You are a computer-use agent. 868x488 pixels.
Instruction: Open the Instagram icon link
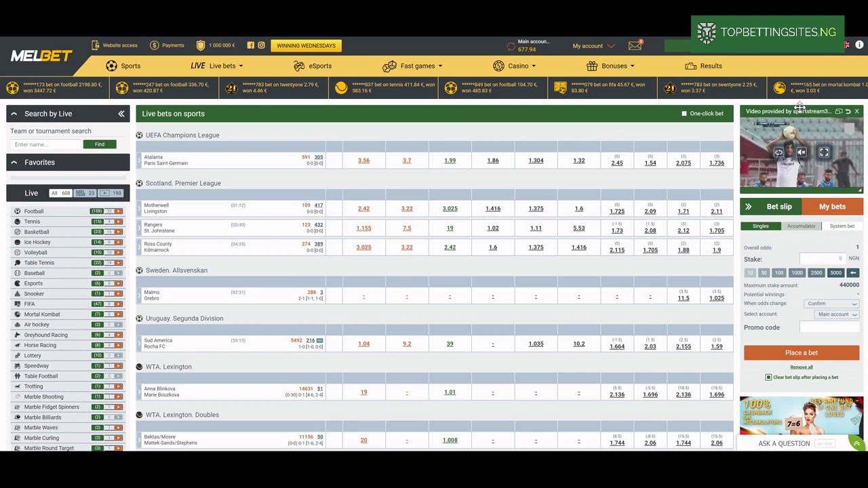tap(261, 45)
